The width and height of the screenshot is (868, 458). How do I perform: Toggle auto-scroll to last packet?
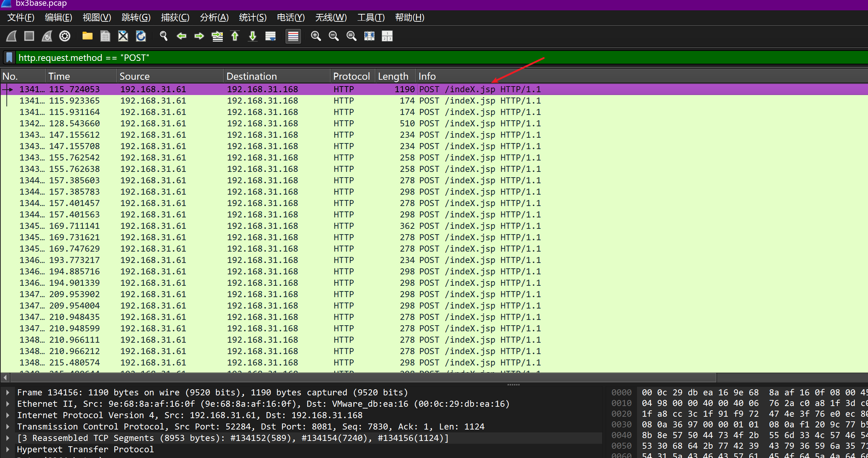[270, 36]
